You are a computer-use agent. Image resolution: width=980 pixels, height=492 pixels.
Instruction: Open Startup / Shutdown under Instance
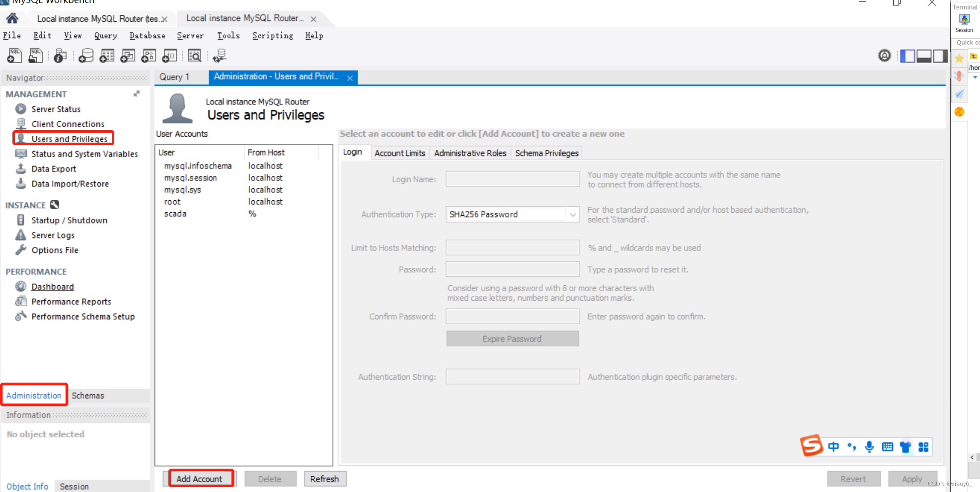click(69, 220)
